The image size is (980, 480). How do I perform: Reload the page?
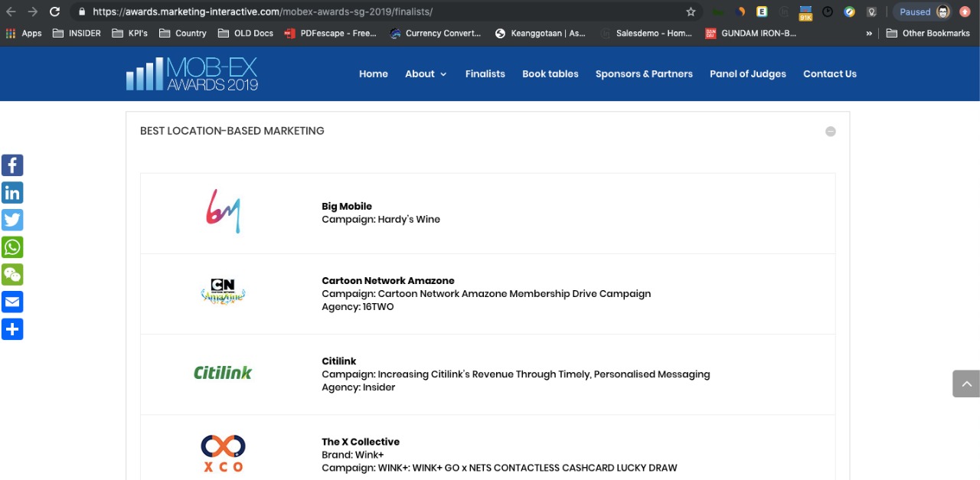[x=54, y=11]
